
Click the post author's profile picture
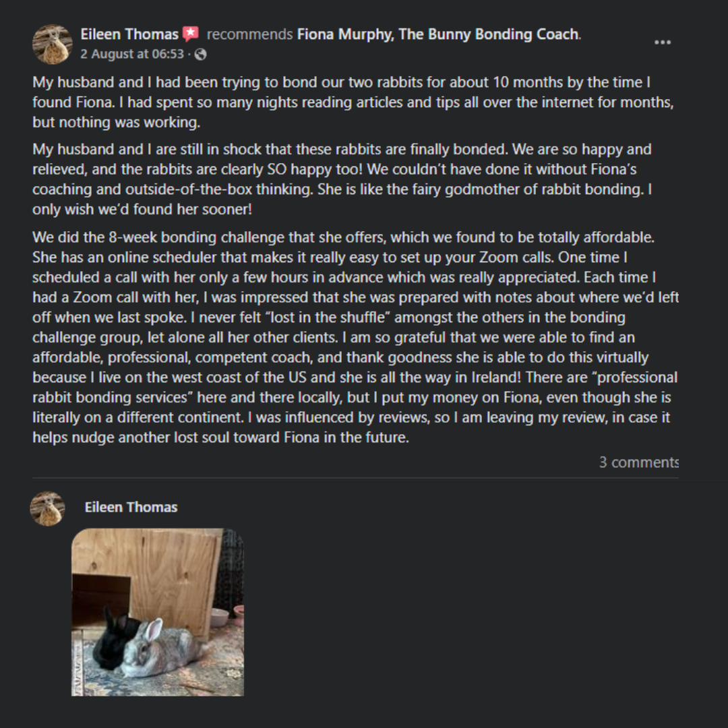pos(52,44)
